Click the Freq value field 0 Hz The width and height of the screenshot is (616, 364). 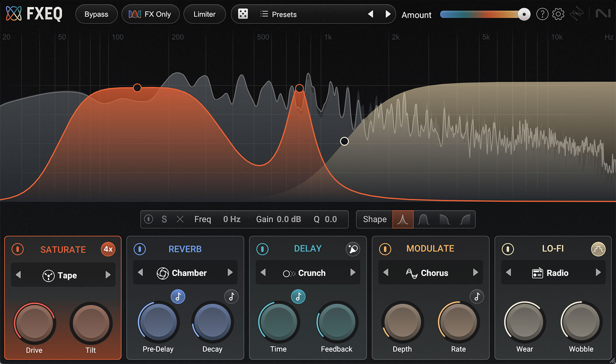232,219
